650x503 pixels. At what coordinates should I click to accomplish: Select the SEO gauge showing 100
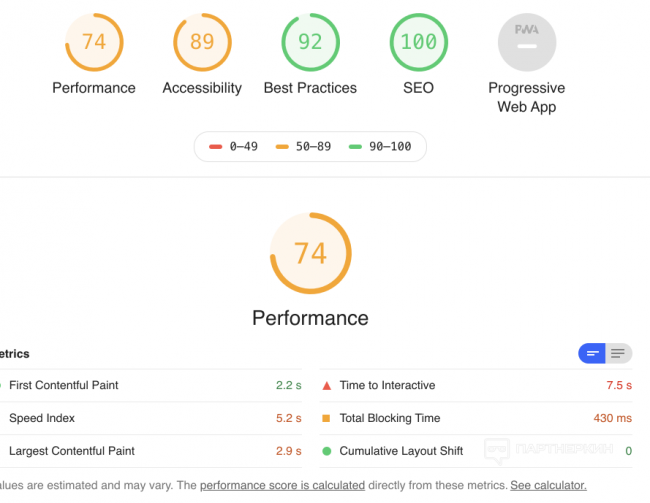[418, 42]
